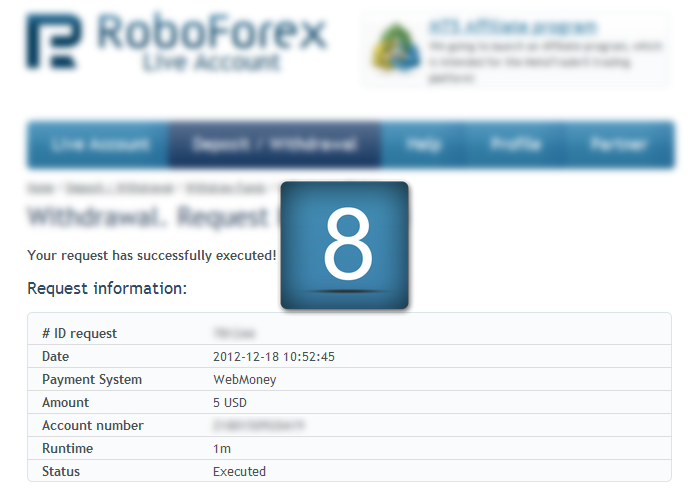Open the Help menu item
Viewport: 700px width, 500px height.
click(424, 145)
